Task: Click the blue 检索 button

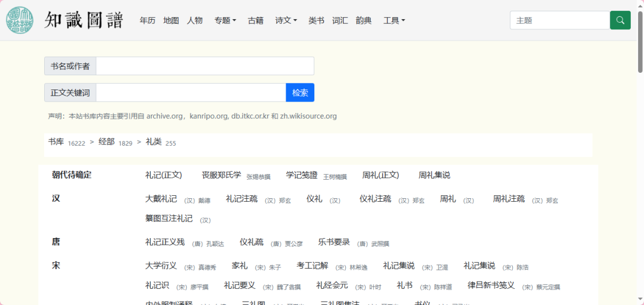Action: (x=300, y=93)
